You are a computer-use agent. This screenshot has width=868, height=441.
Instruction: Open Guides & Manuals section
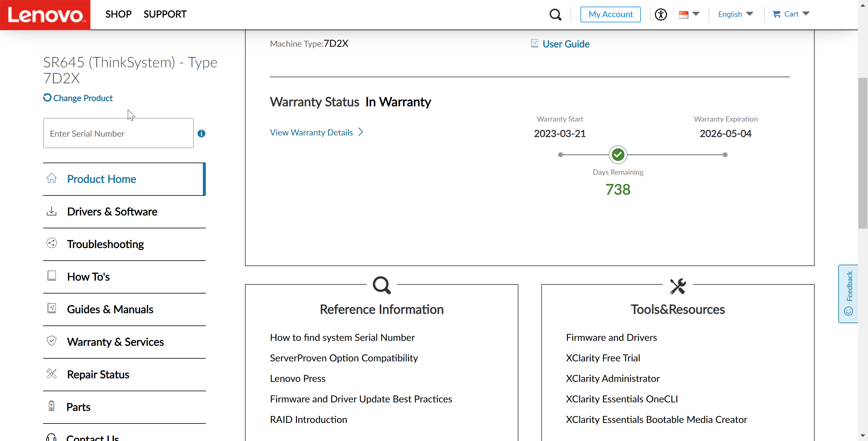tap(124, 309)
